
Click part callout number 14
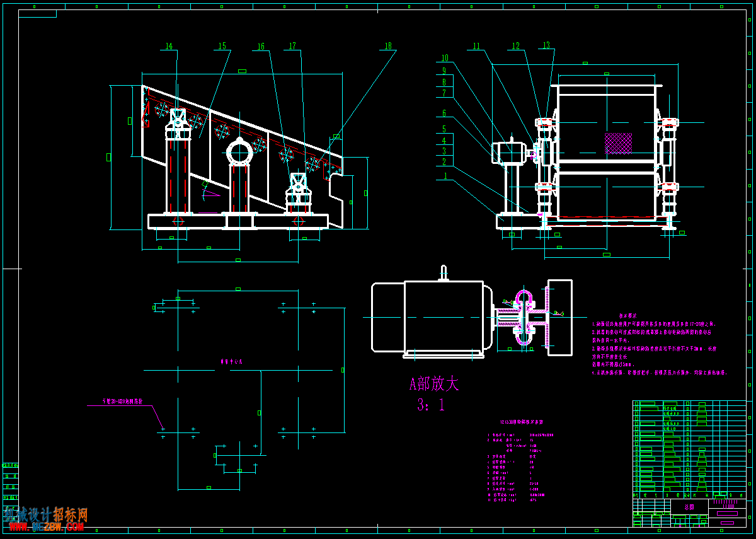pos(169,47)
